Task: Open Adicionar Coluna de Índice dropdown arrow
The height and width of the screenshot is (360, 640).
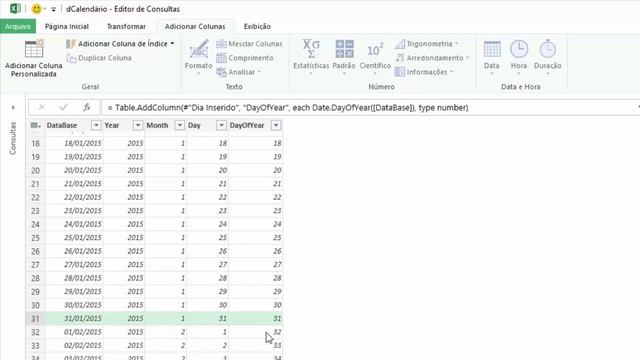Action: tap(173, 44)
